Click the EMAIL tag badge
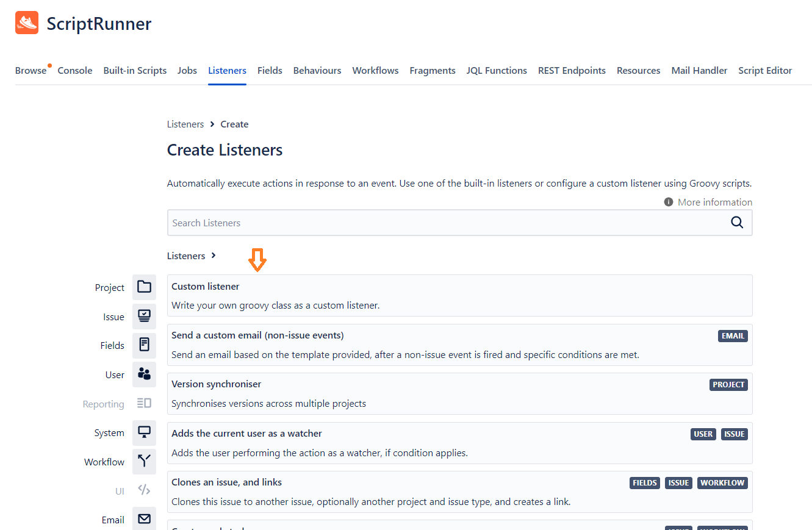Viewport: 812px width, 530px height. click(x=733, y=336)
